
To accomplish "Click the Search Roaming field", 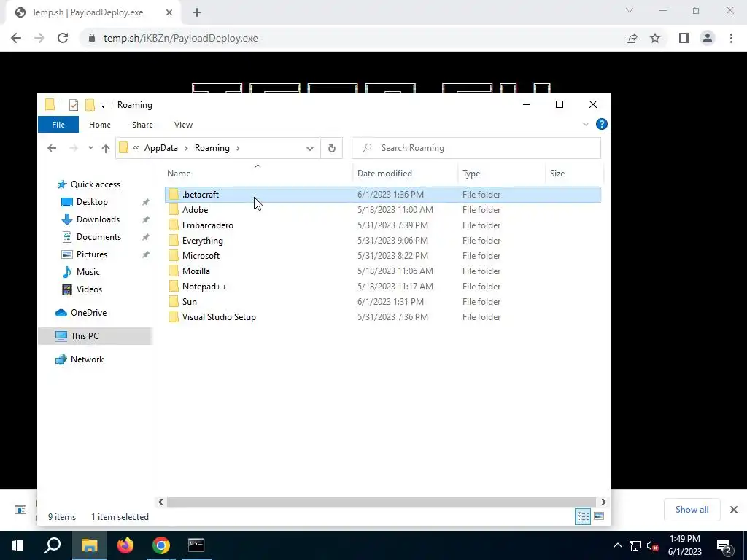I will point(476,148).
